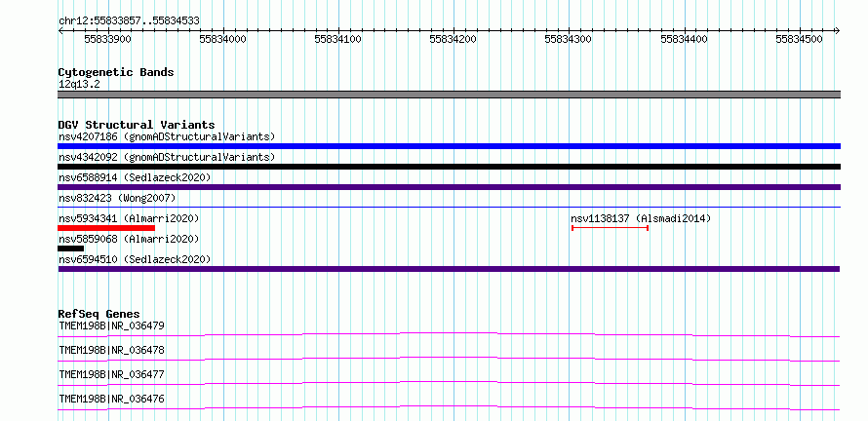Click ruler position 55834000

[222, 39]
